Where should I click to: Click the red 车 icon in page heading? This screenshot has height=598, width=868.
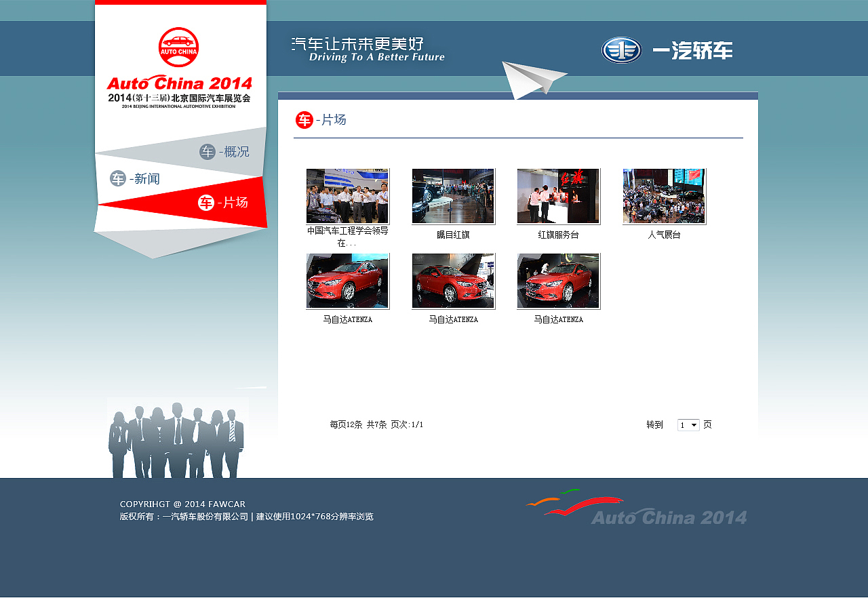coord(304,120)
